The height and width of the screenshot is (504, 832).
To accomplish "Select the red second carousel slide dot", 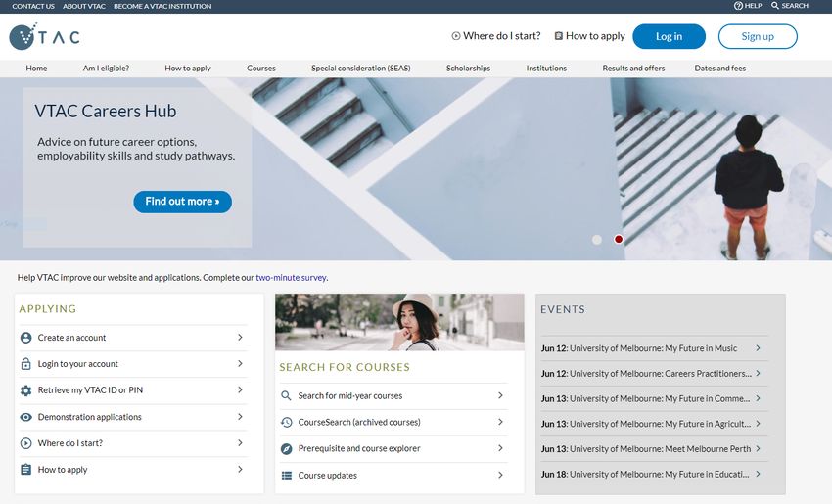I will click(619, 239).
